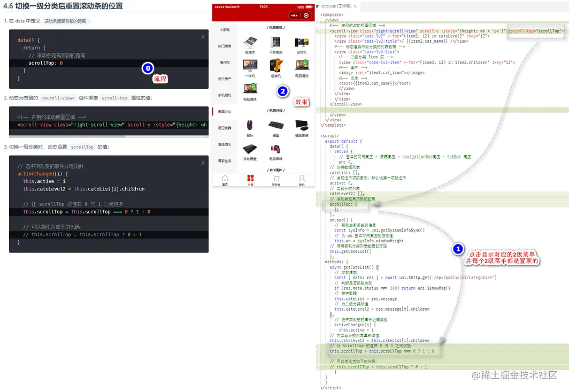Click the / DIY硬件 / section title
Viewport: 569px width, 392px height.
tap(276, 170)
